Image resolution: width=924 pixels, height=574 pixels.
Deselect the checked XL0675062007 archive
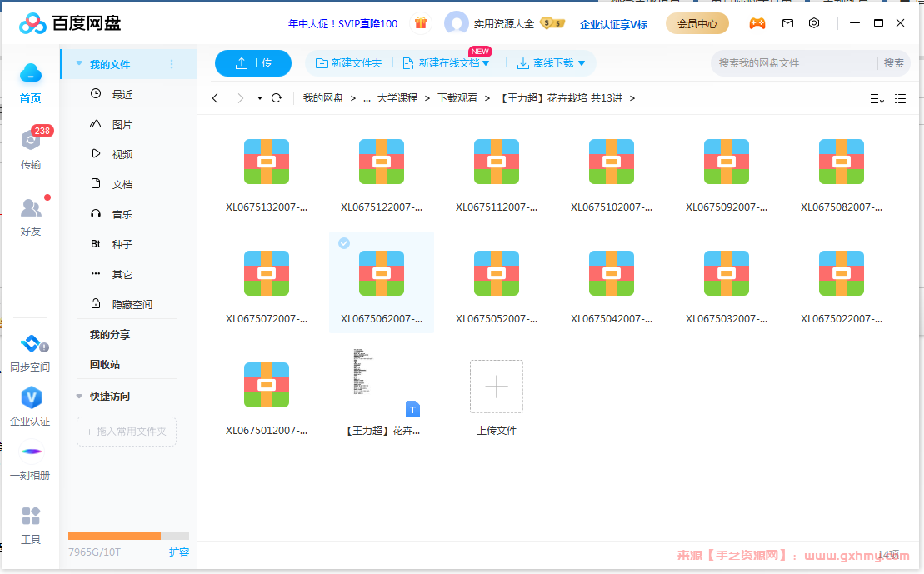(x=344, y=243)
